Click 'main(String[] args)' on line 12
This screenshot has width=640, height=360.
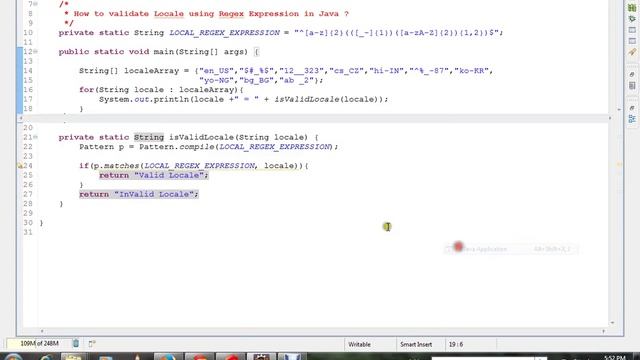click(x=200, y=52)
